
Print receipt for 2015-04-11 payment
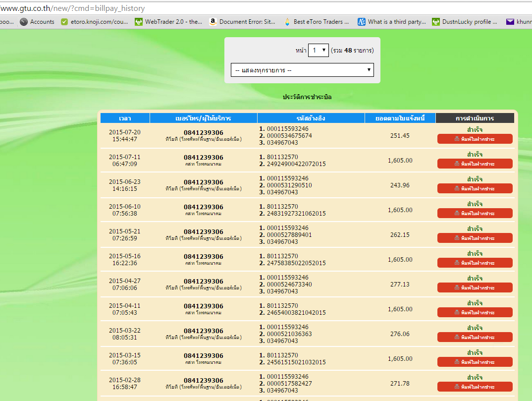475,312
